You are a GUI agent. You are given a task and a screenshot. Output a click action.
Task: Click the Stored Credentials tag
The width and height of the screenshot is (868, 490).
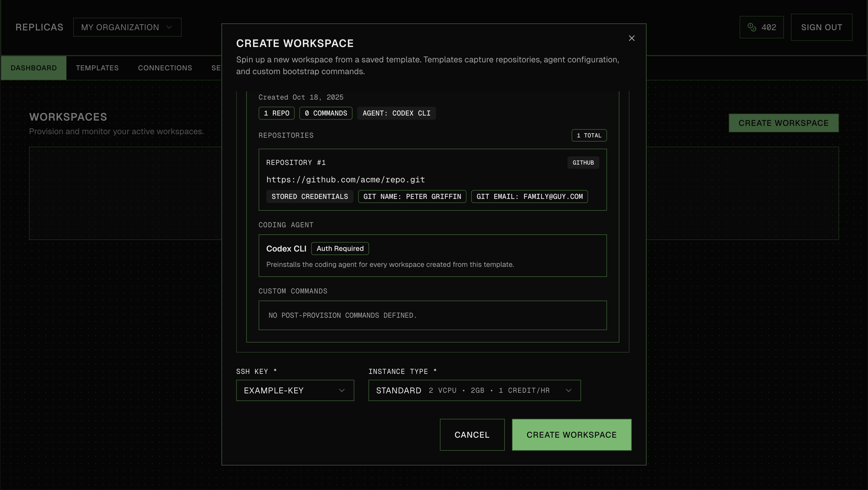point(309,196)
